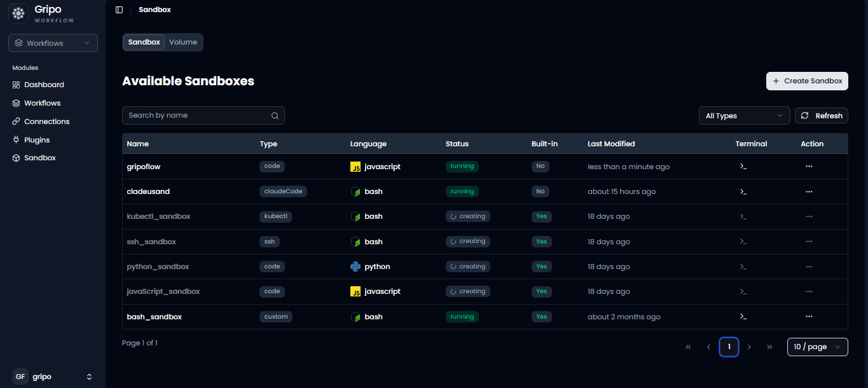Open Connections in sidebar
The image size is (868, 388).
46,121
